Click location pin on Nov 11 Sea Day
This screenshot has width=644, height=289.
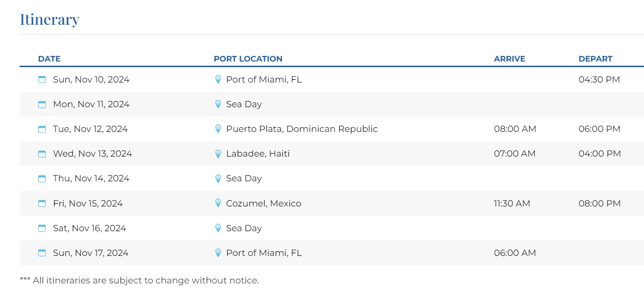coord(218,104)
